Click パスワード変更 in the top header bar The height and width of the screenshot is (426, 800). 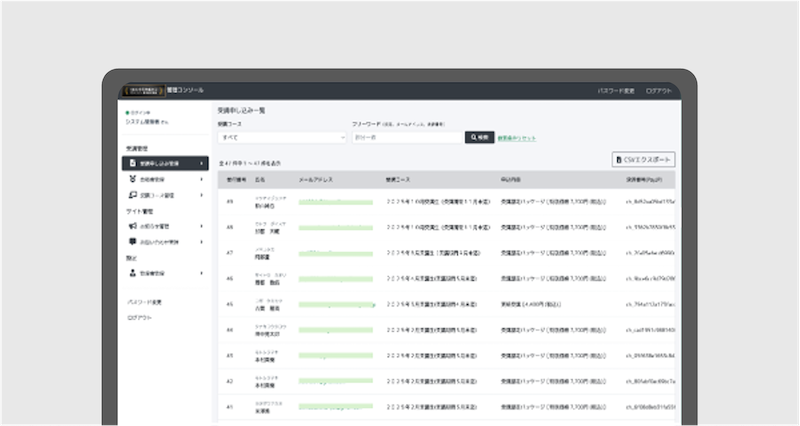coord(616,91)
